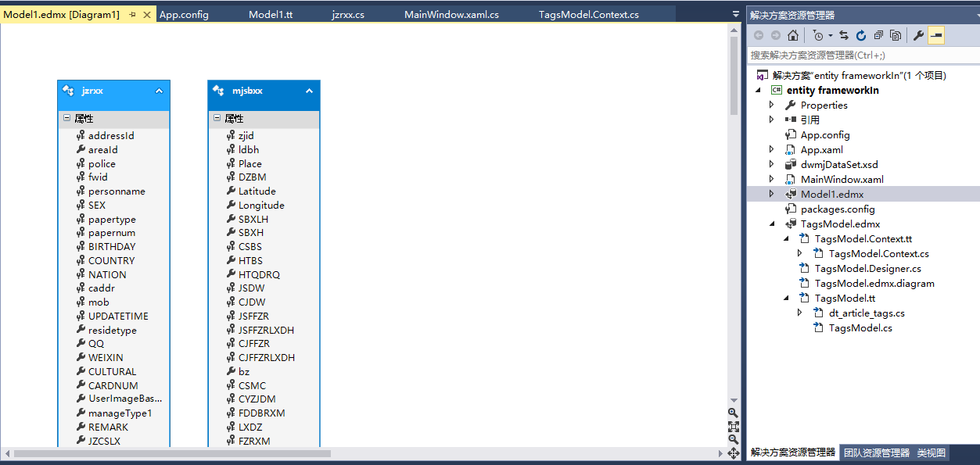Screen dimensions: 980x465
Task: Click the Back arrow in Solution Explorer toolbar
Action: click(759, 35)
